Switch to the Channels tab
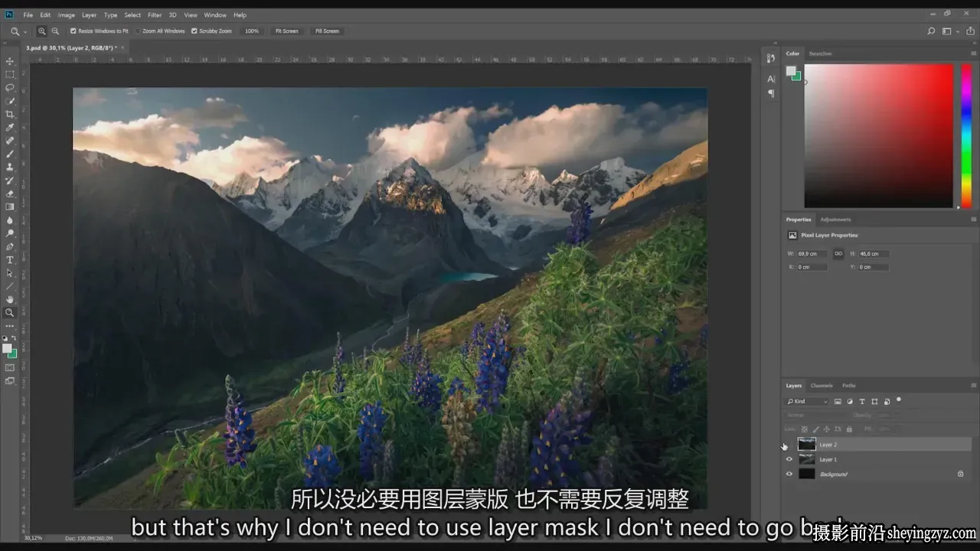Image resolution: width=980 pixels, height=551 pixels. [822, 386]
